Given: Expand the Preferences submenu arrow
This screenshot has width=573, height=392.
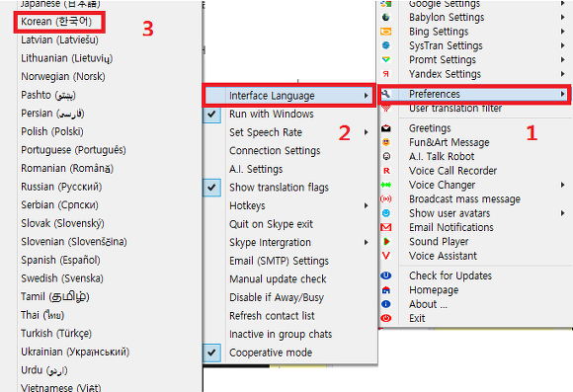Looking at the screenshot, I should (x=563, y=94).
